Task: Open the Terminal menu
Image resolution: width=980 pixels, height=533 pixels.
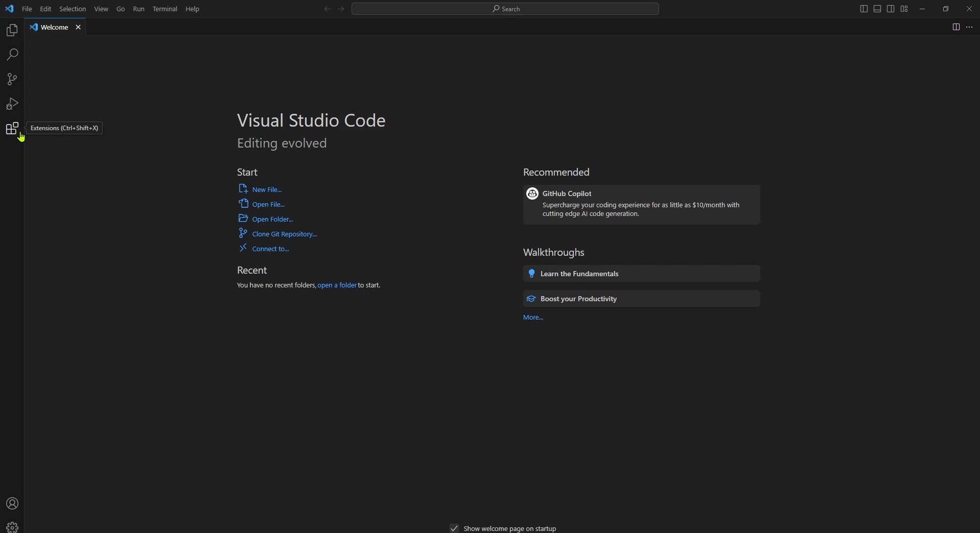Action: [166, 9]
